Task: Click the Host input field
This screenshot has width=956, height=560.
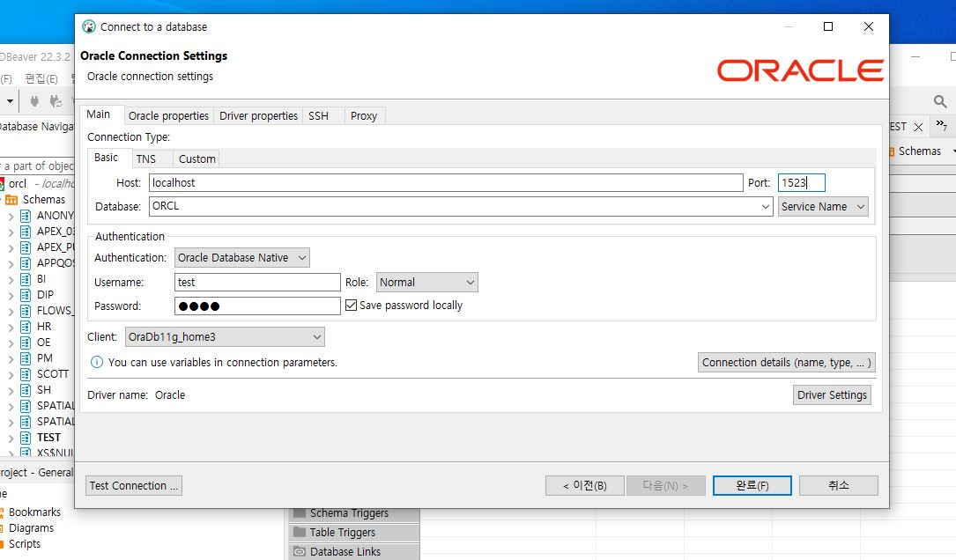Action: coord(446,183)
